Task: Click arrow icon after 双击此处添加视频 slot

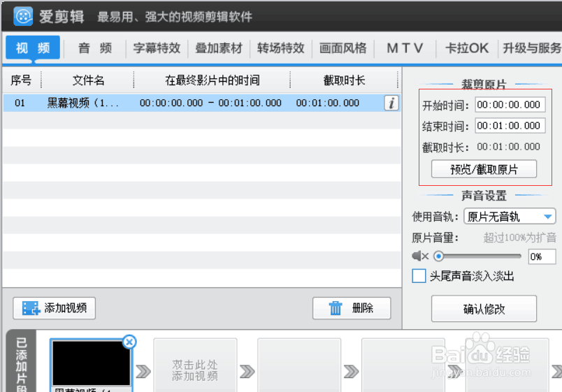Action: pos(247,372)
